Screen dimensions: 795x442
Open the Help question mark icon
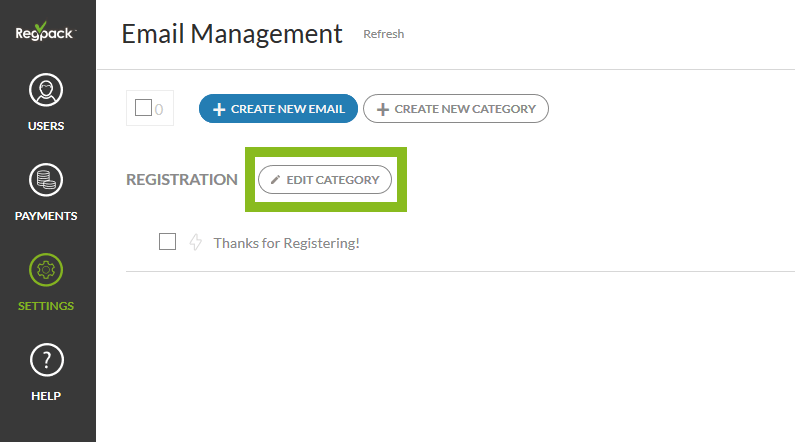tap(47, 360)
